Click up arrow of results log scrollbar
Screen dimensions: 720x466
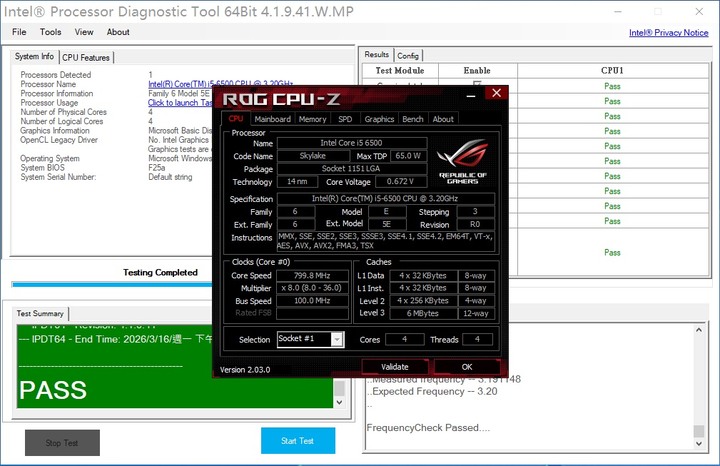click(699, 330)
